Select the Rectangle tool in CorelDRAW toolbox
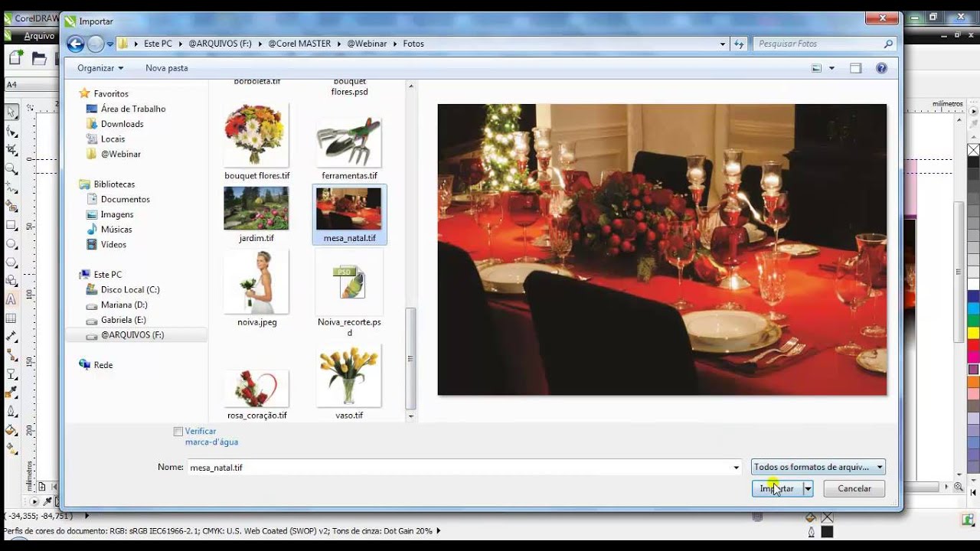 pyautogui.click(x=11, y=225)
